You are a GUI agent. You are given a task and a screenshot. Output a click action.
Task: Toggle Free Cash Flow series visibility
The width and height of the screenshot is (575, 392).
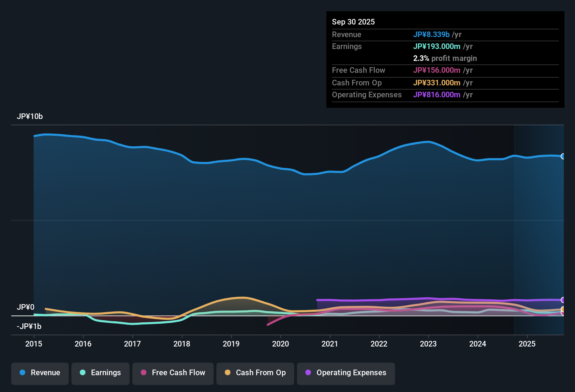point(173,373)
